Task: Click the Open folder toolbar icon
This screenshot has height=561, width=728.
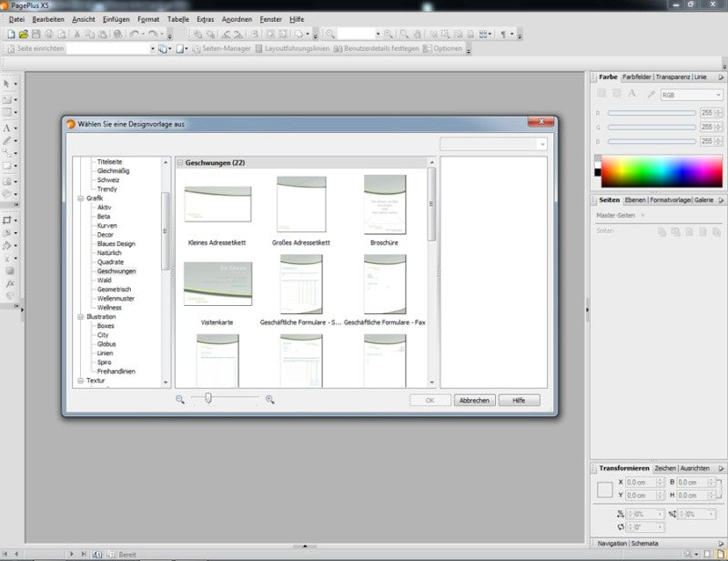Action: 24,34
